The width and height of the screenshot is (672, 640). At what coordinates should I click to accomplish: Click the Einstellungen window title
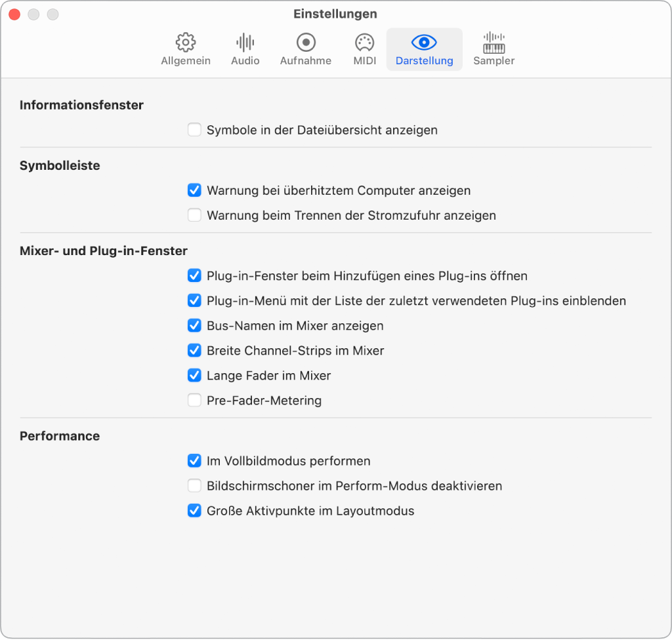point(335,14)
